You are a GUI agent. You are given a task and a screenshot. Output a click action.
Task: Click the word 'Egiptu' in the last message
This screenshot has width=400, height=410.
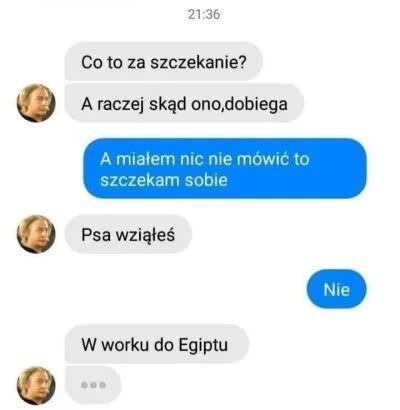tap(203, 345)
